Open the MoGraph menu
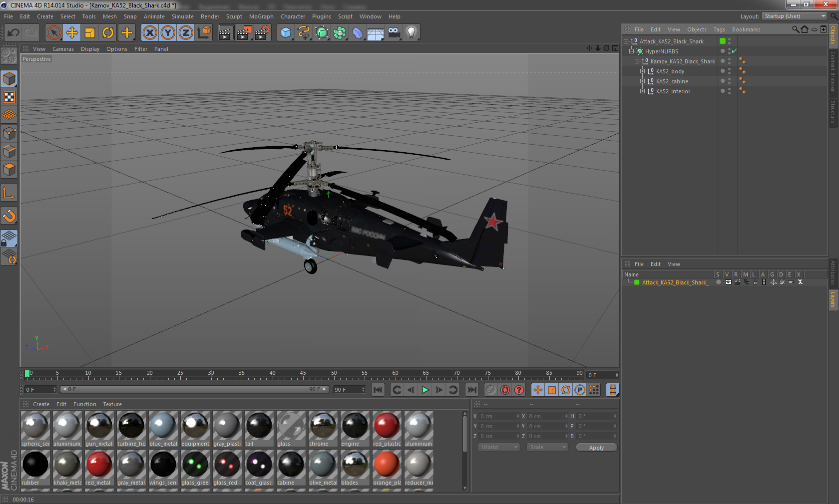The image size is (839, 504). 261,16
